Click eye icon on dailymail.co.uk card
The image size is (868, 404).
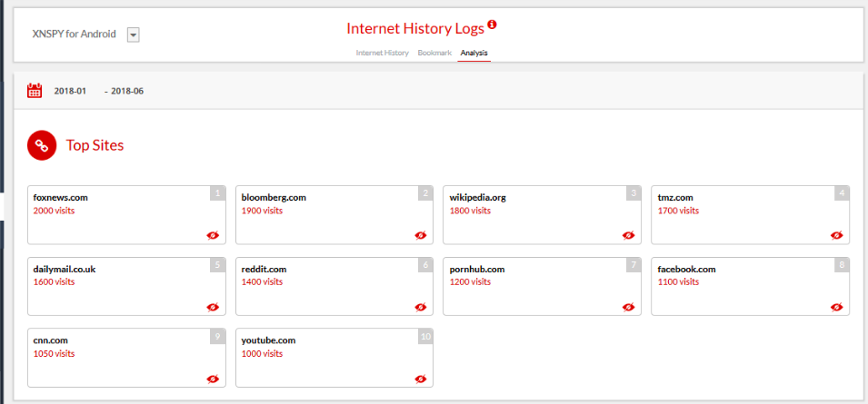point(213,307)
